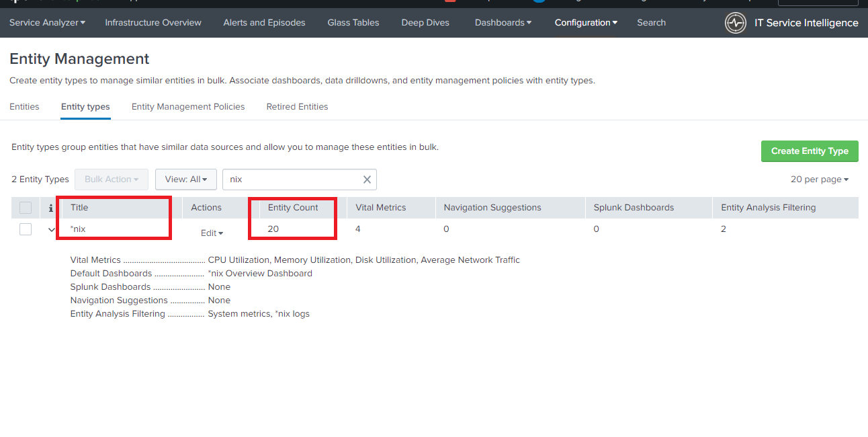Click the Actions column header
868x437 pixels.
coord(206,208)
